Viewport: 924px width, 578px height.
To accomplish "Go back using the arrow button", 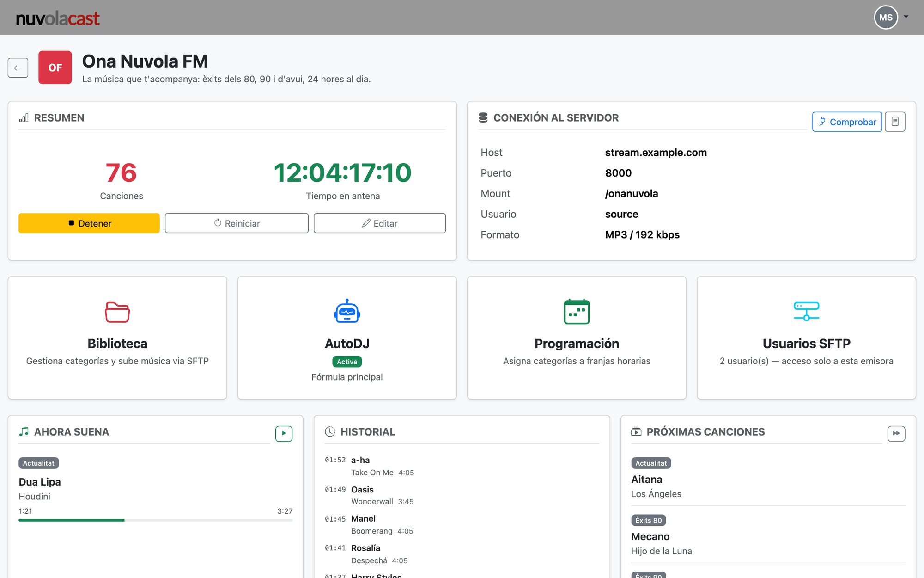I will 18,68.
